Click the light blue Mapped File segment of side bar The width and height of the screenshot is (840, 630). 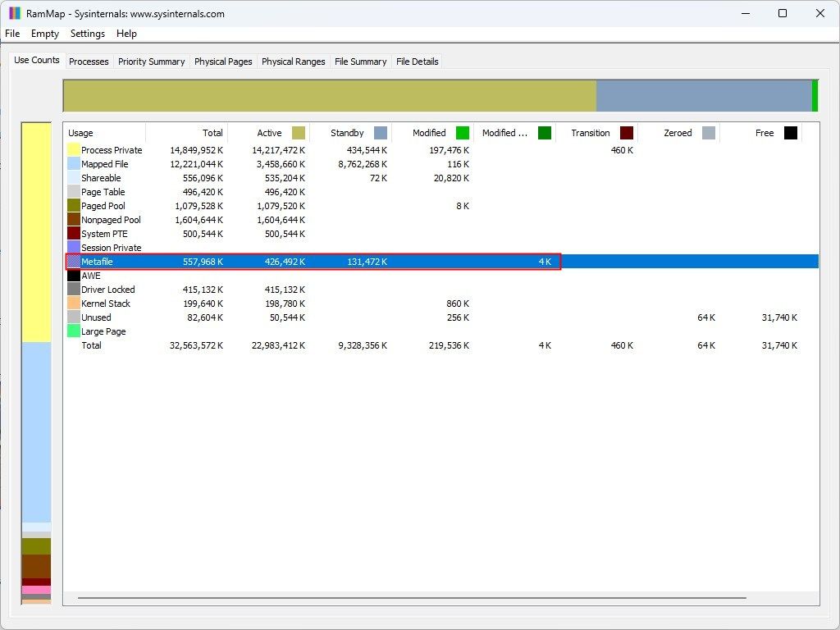coord(36,431)
